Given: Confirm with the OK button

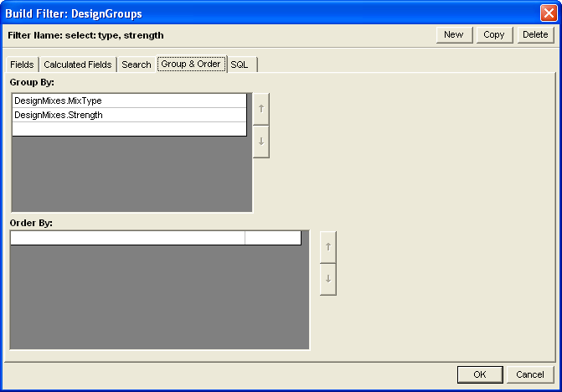Looking at the screenshot, I should pyautogui.click(x=479, y=374).
